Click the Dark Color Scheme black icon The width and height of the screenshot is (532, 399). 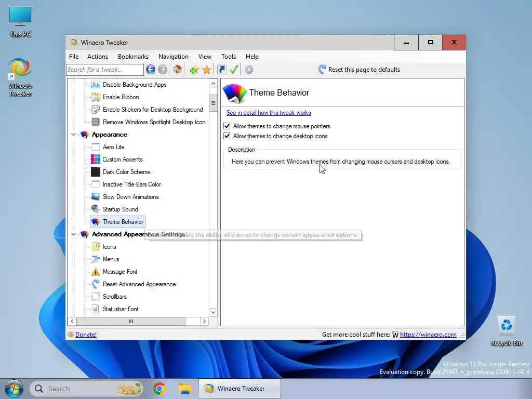click(96, 172)
